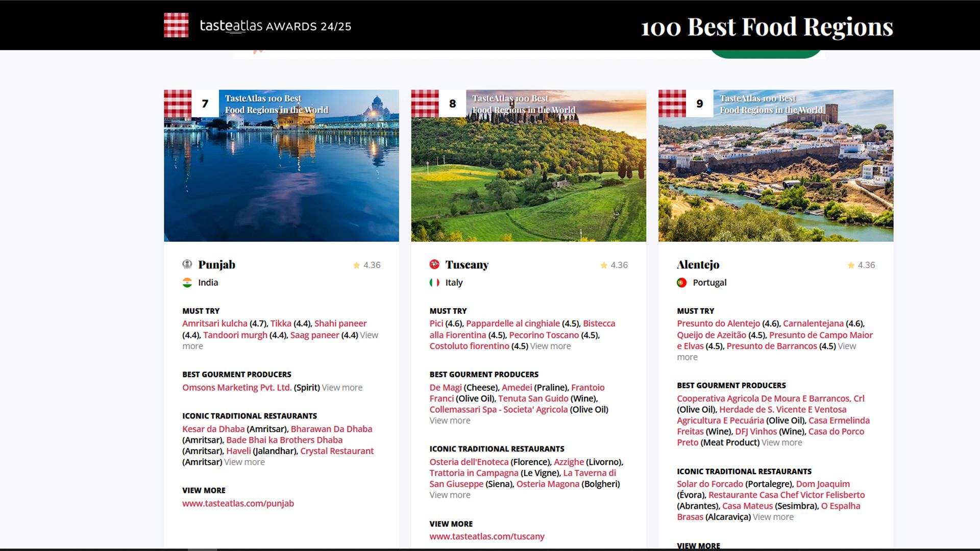This screenshot has width=980, height=551.
Task: Expand View more for Tuscany restaurants
Action: coord(450,495)
